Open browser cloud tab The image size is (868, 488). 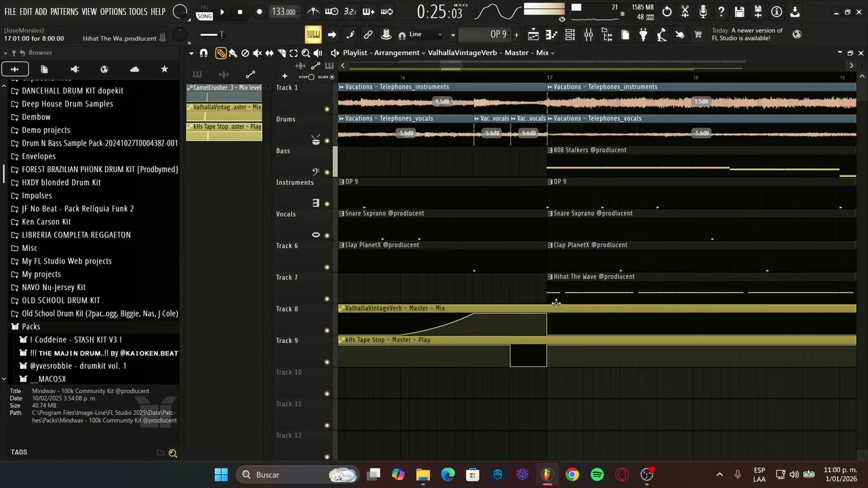134,69
